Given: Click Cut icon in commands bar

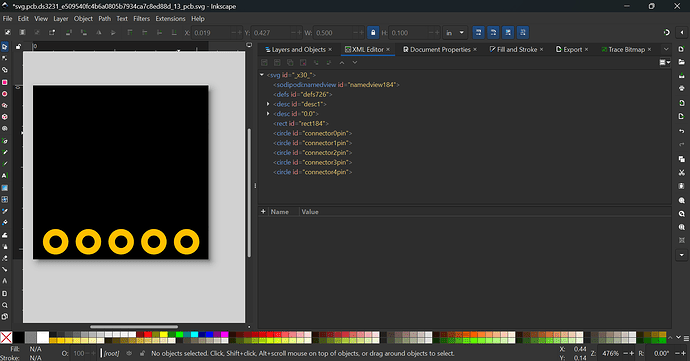Looking at the screenshot, I should pos(682,173).
